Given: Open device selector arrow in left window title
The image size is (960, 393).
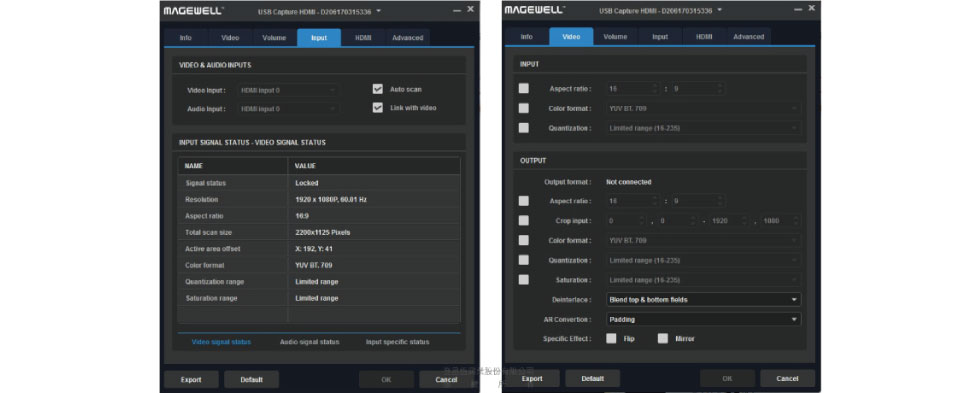Looking at the screenshot, I should click(378, 11).
